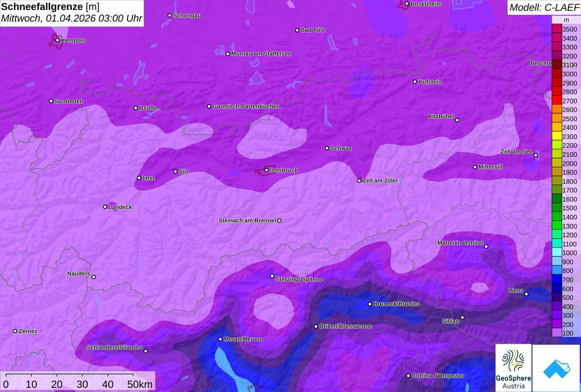Click the Mittersill label
Screen dimensions: 581x392
click(491, 167)
